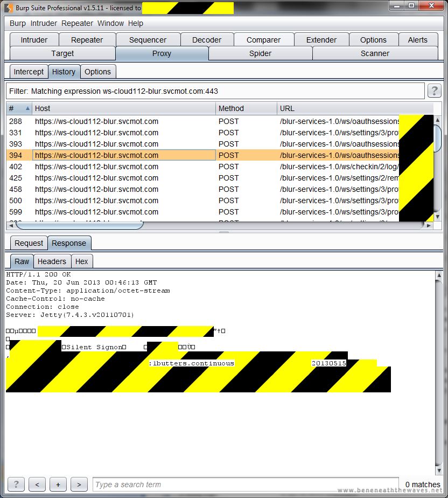Click the Server Jetty header line

tap(70, 315)
